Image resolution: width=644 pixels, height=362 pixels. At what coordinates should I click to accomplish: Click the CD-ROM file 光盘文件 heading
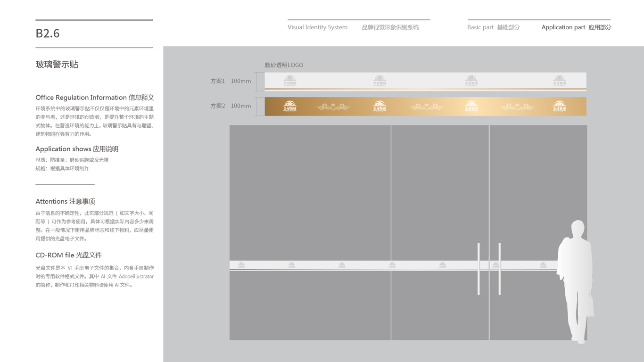[x=68, y=255]
